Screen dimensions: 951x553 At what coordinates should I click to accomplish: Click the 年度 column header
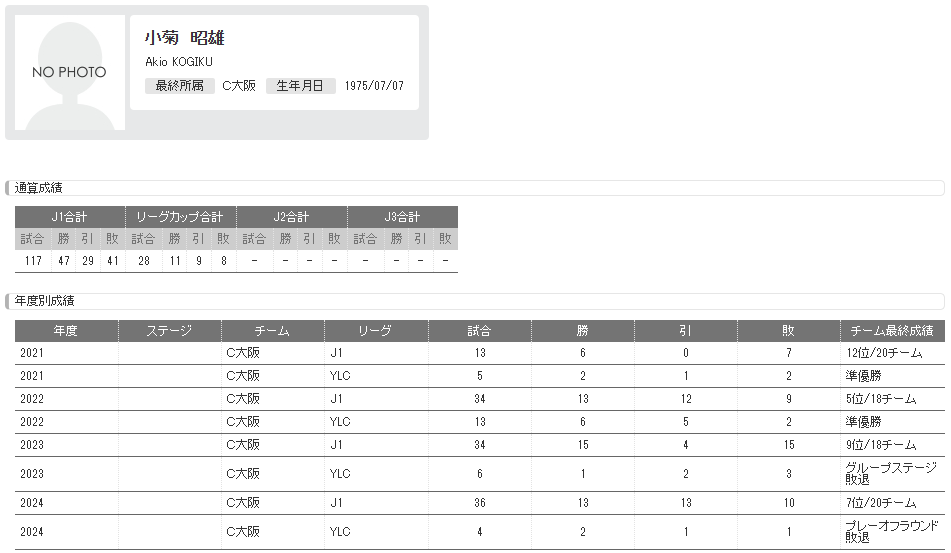coord(66,331)
